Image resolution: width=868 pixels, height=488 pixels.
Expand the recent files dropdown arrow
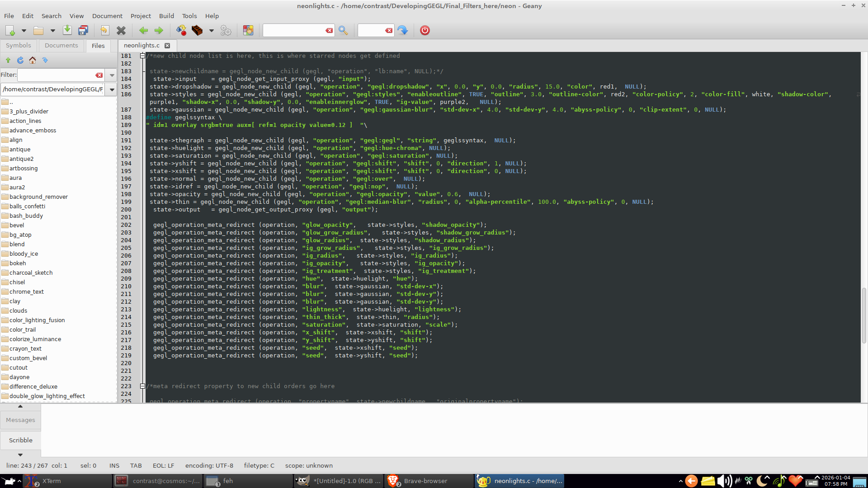pos(52,31)
